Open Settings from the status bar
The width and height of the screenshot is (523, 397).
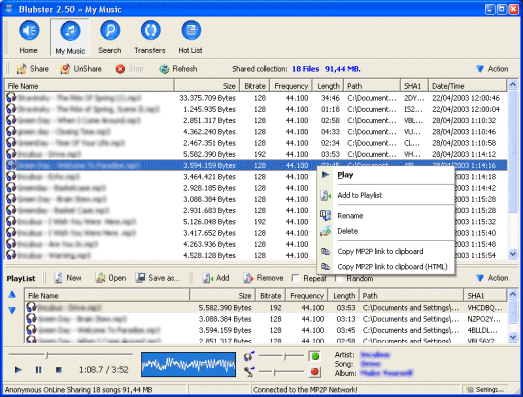486,389
